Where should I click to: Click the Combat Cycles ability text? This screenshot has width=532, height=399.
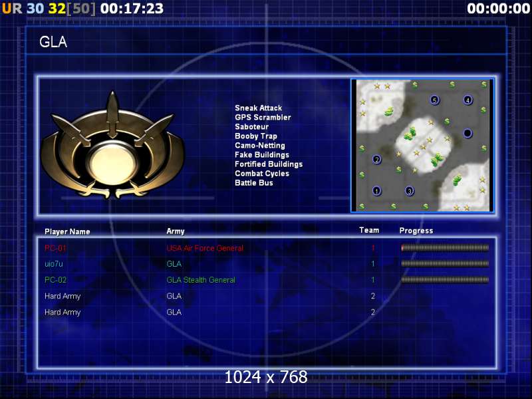coord(262,174)
